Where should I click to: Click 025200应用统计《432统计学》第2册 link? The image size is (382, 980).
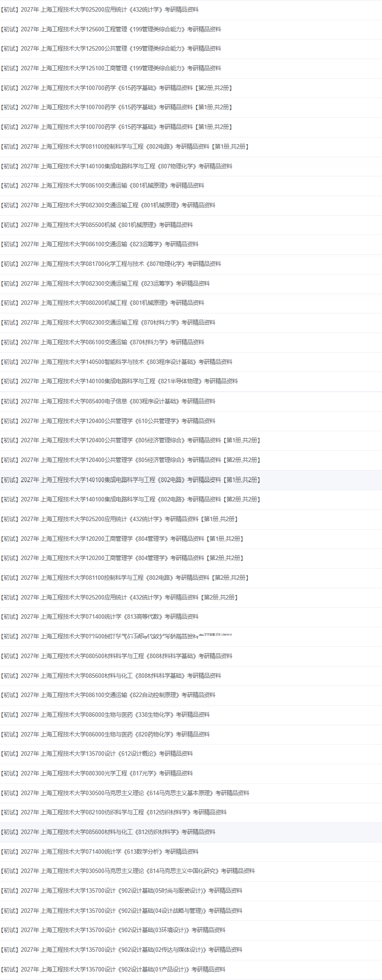119,597
